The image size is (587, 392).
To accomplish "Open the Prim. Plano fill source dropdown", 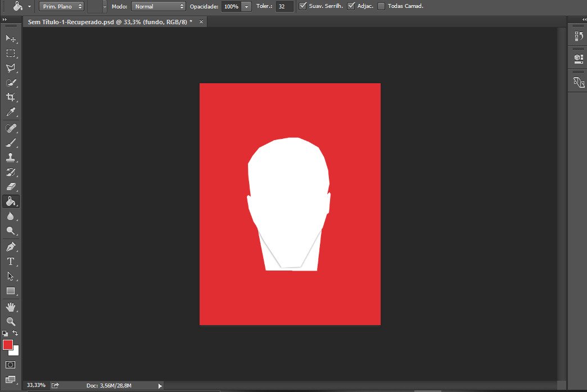I will tap(61, 6).
